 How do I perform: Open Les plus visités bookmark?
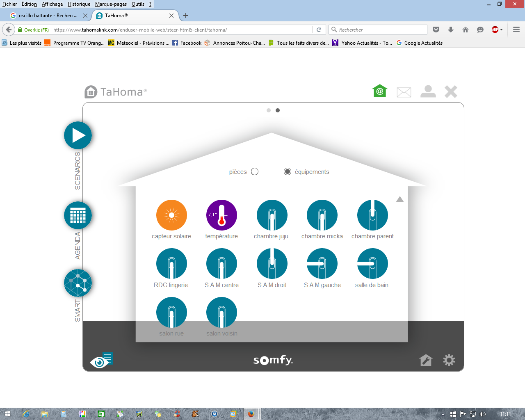(21, 43)
